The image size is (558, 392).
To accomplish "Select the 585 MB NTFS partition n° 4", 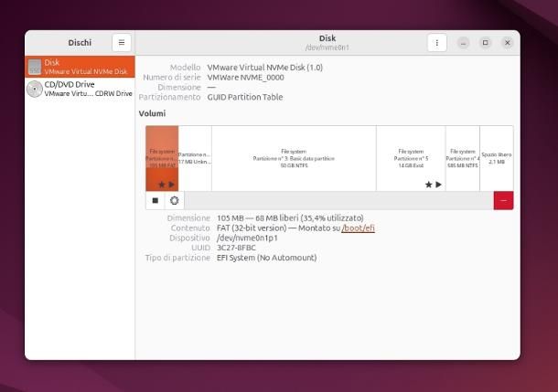I will pos(463,158).
